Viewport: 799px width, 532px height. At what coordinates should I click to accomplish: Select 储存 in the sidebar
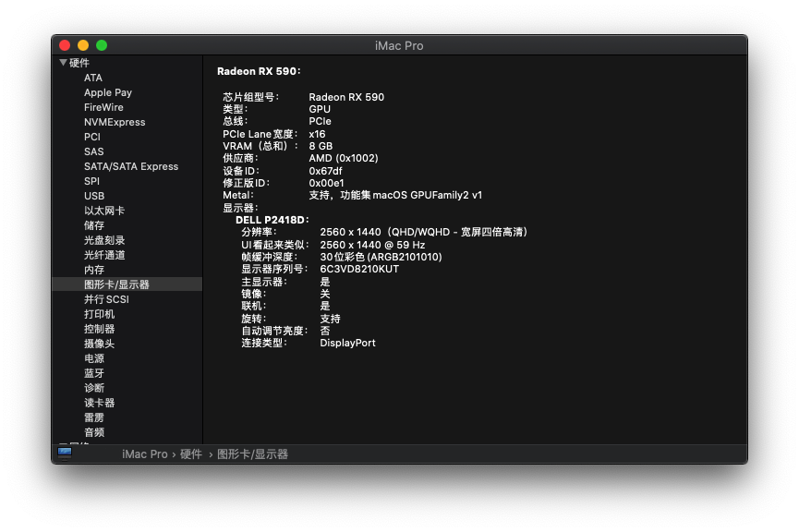click(x=94, y=225)
